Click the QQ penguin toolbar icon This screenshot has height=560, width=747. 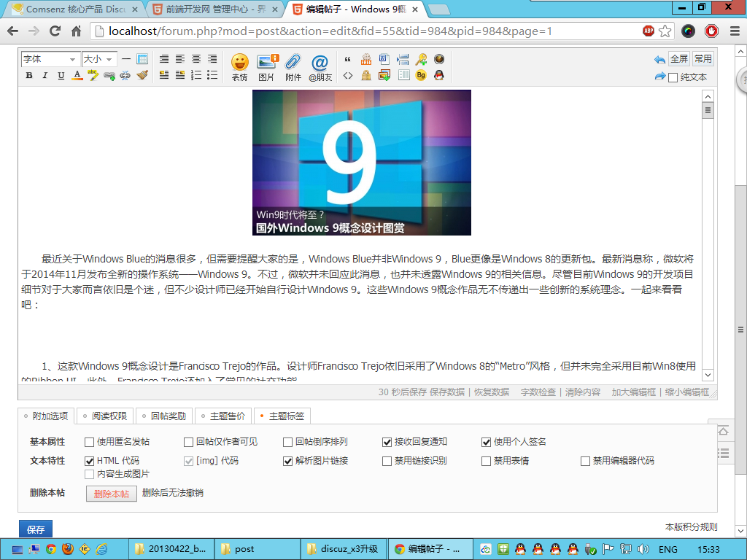(438, 75)
